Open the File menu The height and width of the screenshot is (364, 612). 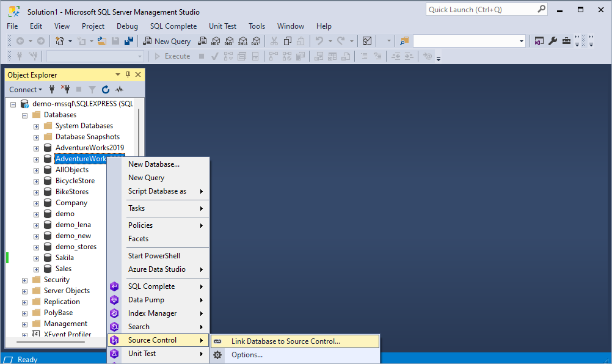(x=12, y=26)
